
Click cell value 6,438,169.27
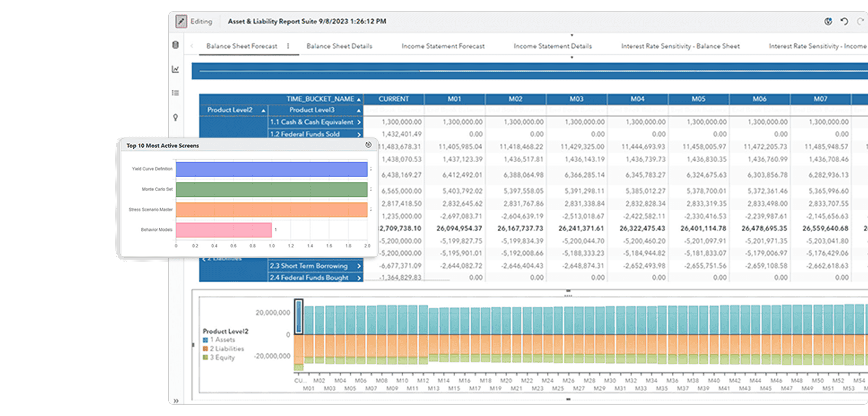pos(401,175)
